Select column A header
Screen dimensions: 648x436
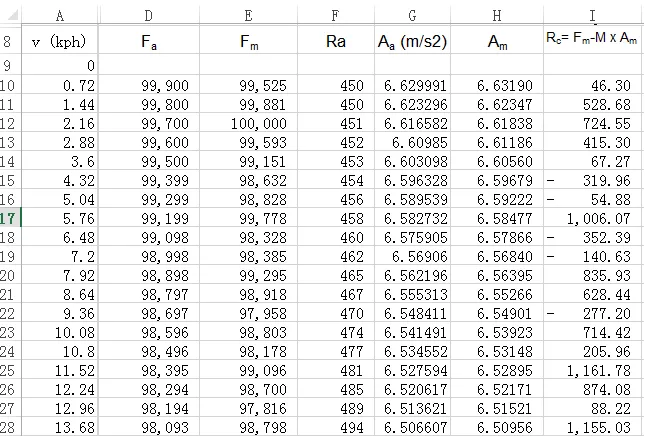pyautogui.click(x=60, y=16)
